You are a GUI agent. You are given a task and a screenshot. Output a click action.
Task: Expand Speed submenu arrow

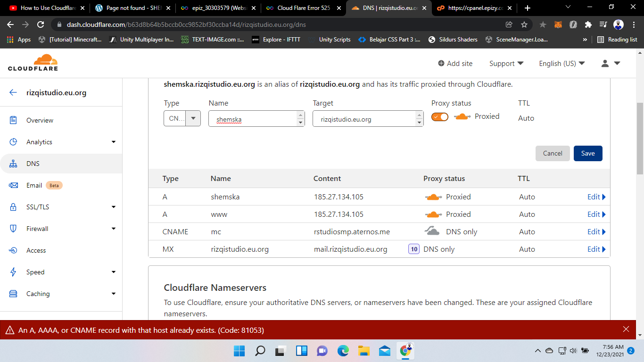[x=114, y=272]
